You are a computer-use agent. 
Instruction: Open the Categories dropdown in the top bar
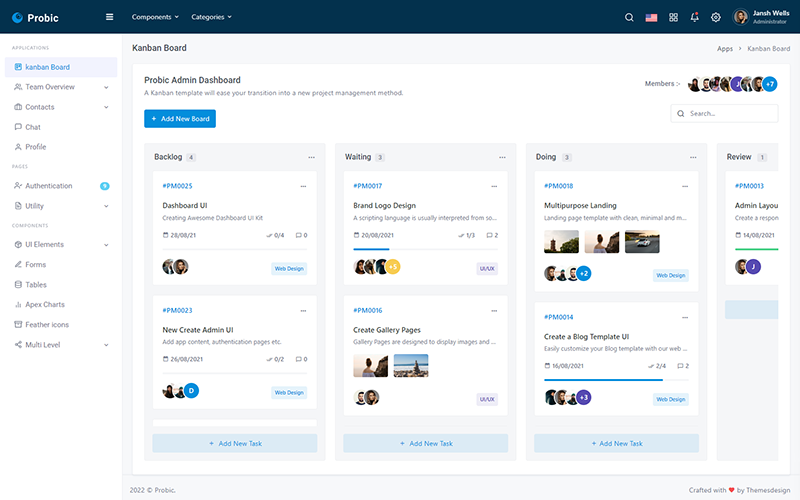click(x=211, y=17)
